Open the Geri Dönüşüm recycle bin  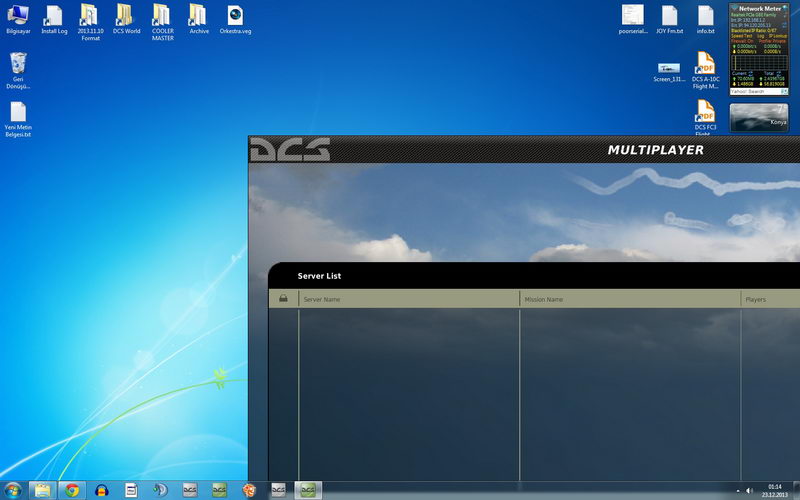tap(18, 70)
